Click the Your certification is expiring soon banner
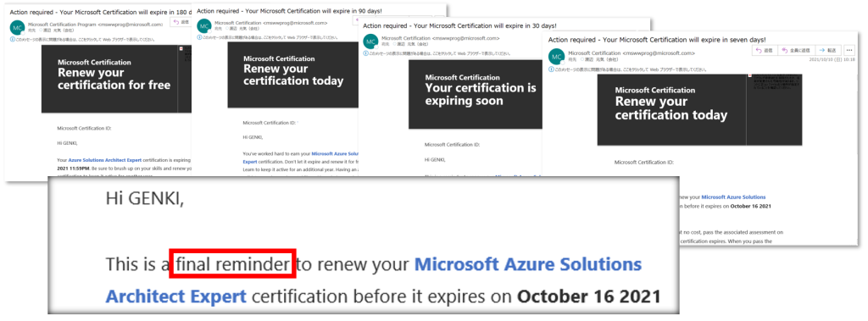868x321 pixels. [x=475, y=94]
